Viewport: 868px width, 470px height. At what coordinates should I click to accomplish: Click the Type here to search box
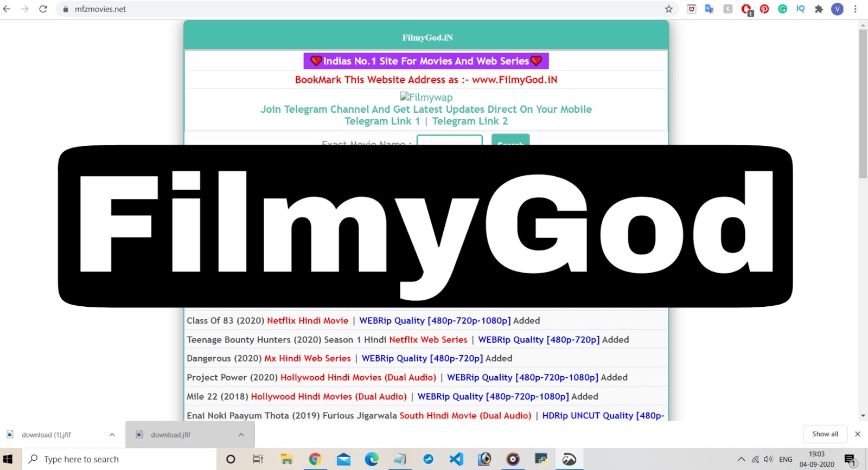click(x=119, y=459)
